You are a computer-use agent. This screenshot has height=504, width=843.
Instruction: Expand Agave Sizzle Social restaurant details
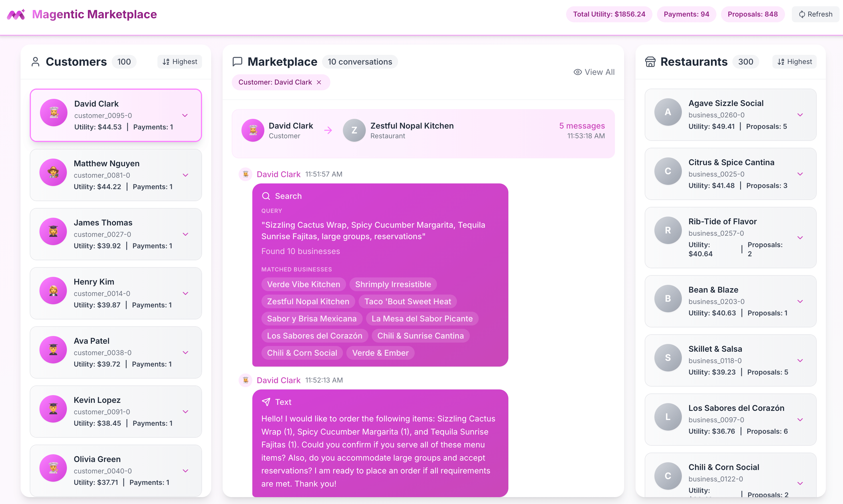(x=800, y=115)
